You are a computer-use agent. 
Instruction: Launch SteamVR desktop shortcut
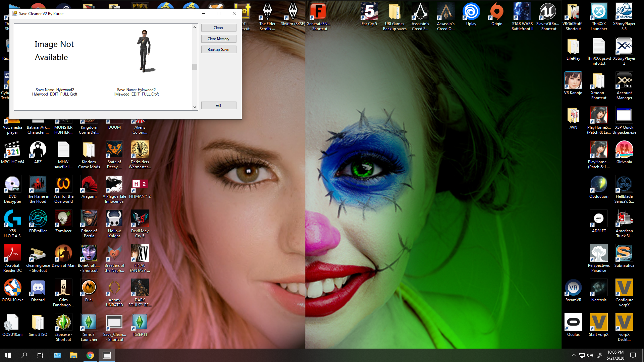tap(573, 291)
